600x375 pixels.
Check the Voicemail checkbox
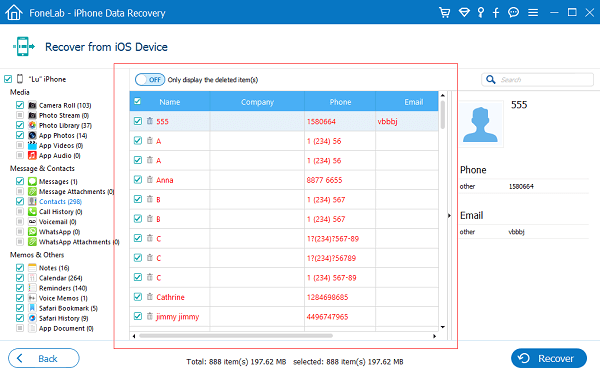point(20,222)
